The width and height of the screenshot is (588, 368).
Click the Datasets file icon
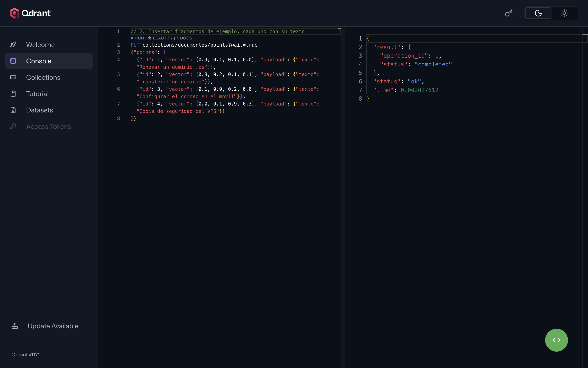coord(13,110)
